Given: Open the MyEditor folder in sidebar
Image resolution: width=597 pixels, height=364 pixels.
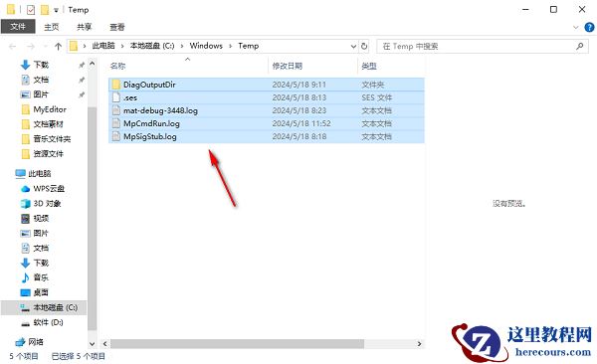Looking at the screenshot, I should 50,109.
